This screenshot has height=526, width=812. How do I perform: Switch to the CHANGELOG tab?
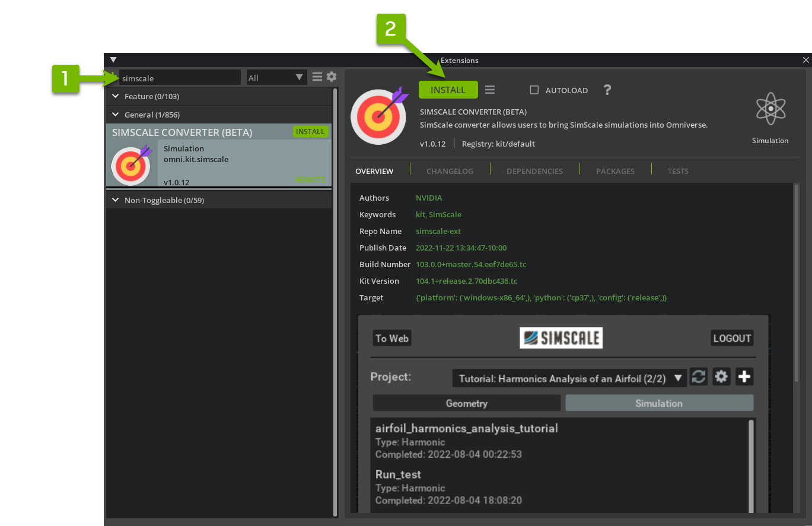450,171
